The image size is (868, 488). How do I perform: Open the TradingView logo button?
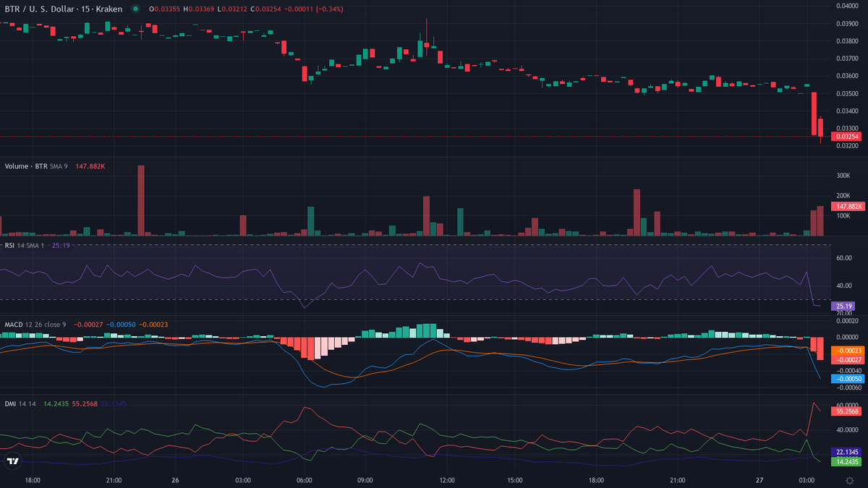pyautogui.click(x=12, y=461)
